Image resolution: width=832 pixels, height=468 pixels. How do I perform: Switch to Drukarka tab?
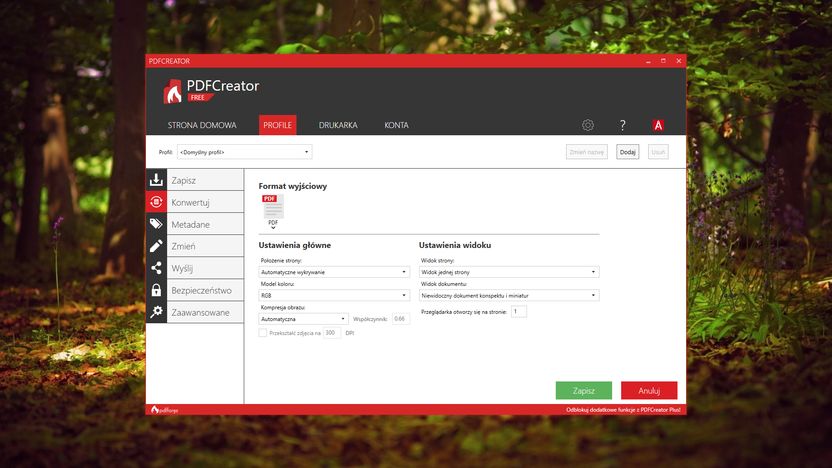click(338, 125)
